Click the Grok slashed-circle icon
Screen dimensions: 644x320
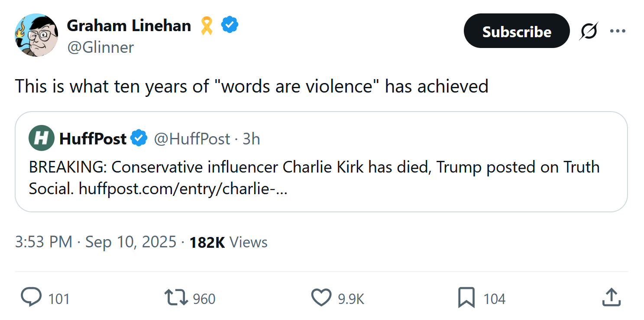click(588, 32)
